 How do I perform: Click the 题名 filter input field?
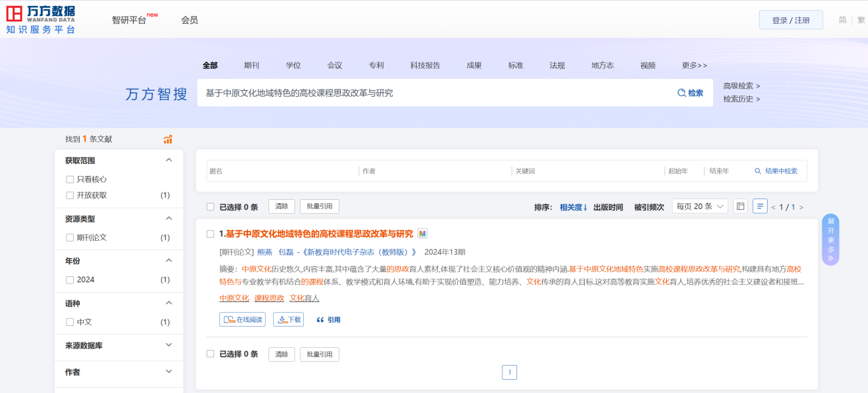[x=282, y=171]
